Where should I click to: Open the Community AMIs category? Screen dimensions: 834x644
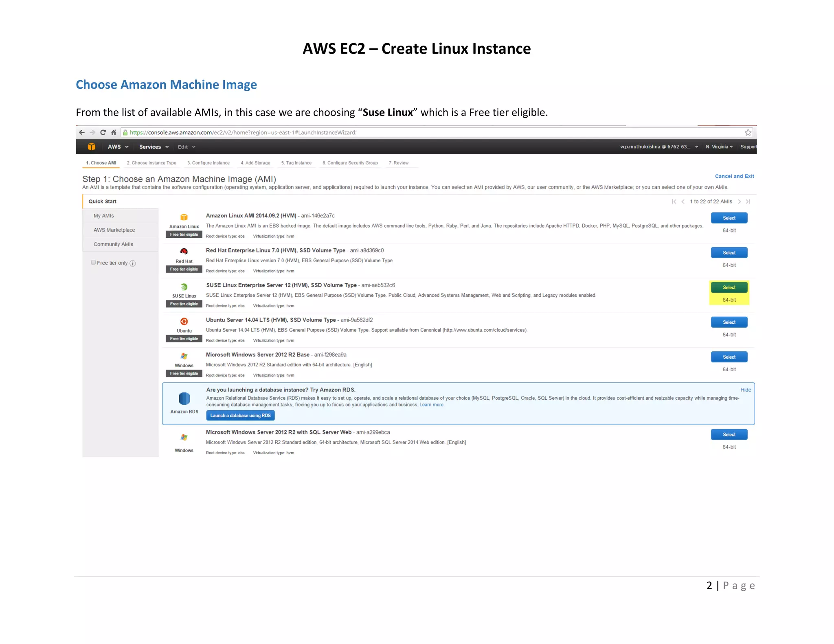[x=121, y=244]
